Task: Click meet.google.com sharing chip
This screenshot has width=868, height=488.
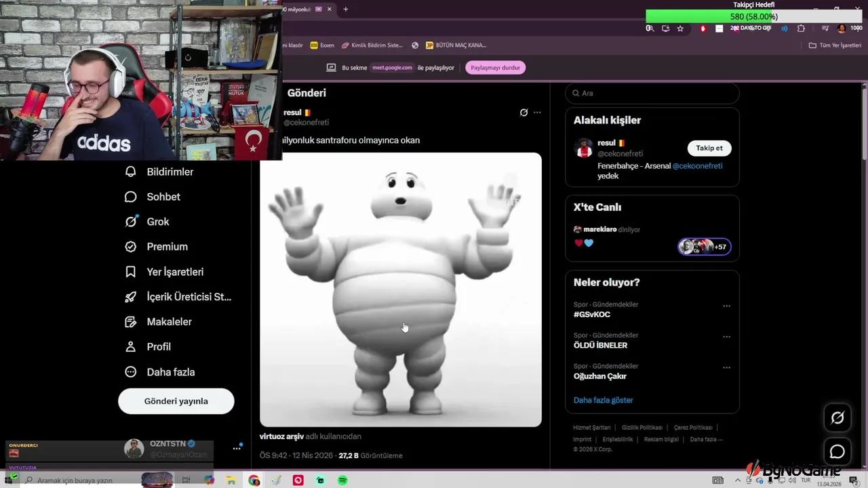Action: [393, 68]
